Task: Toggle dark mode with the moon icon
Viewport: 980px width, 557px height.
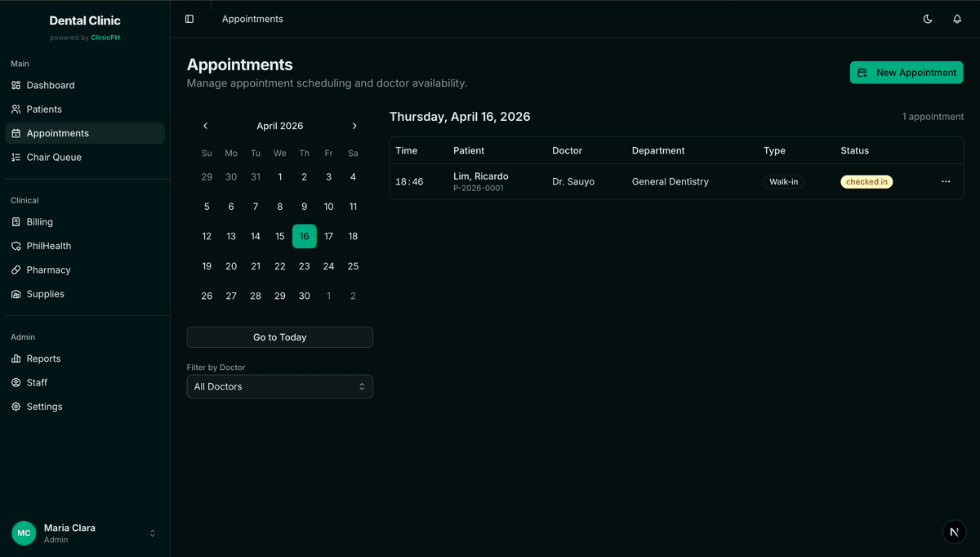Action: point(928,19)
